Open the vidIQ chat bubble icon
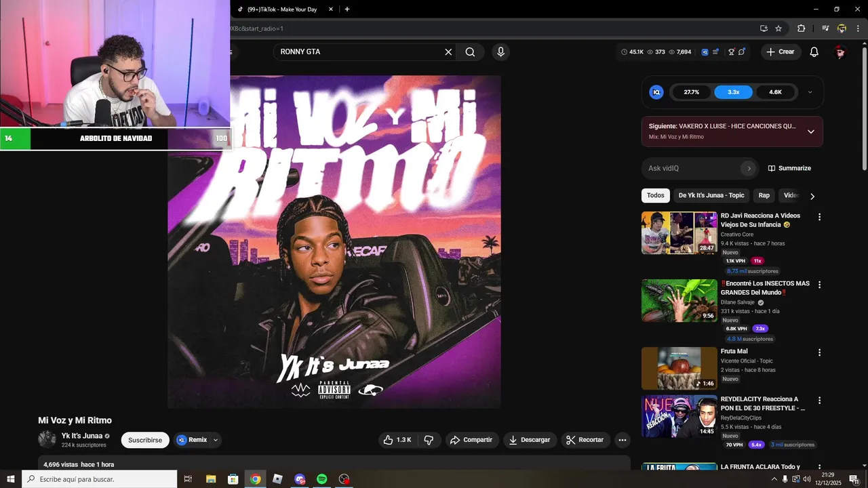Viewport: 868px width, 488px height. 742,52
